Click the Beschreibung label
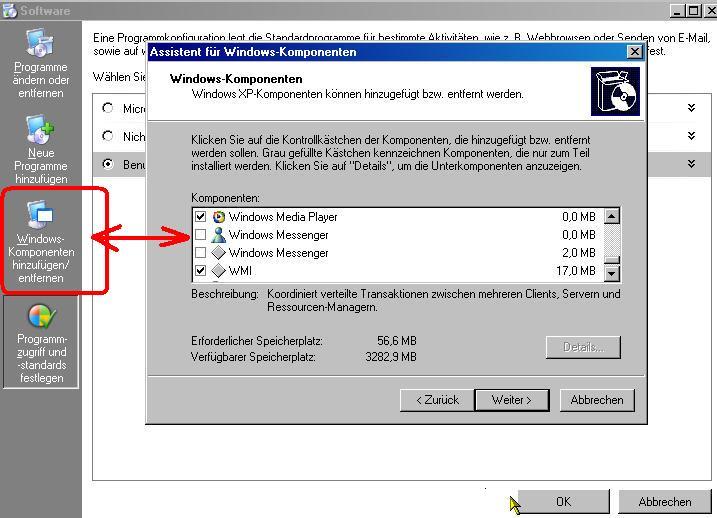Image resolution: width=717 pixels, height=518 pixels. click(225, 294)
